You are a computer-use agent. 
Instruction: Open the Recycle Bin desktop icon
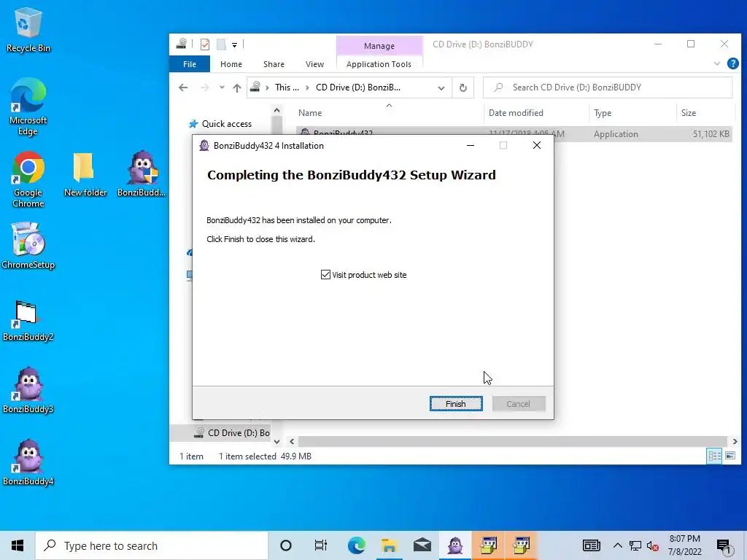28,31
